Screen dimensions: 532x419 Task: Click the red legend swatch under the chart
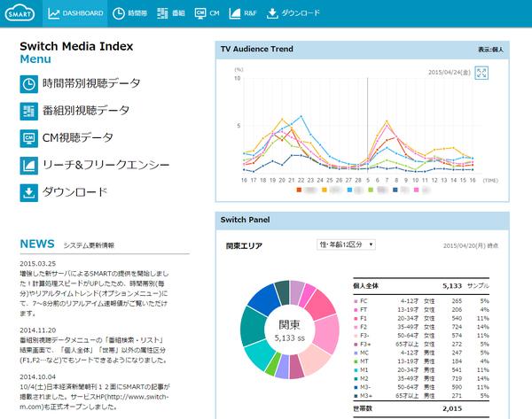[299, 190]
